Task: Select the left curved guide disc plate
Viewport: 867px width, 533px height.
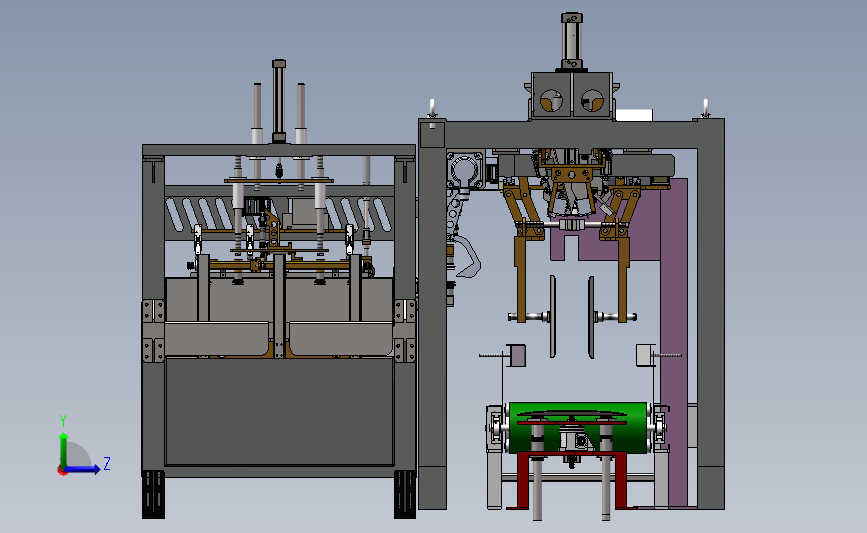Action: tap(552, 316)
